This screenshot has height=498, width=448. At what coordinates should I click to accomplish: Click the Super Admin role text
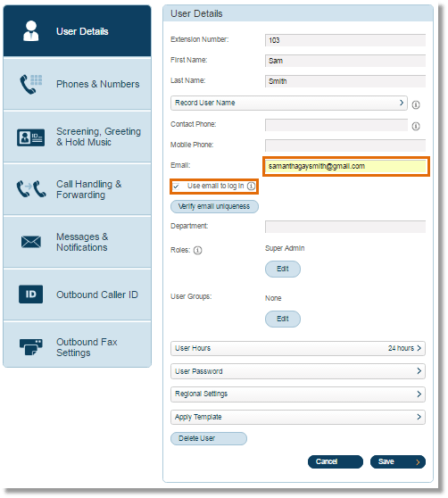(285, 248)
